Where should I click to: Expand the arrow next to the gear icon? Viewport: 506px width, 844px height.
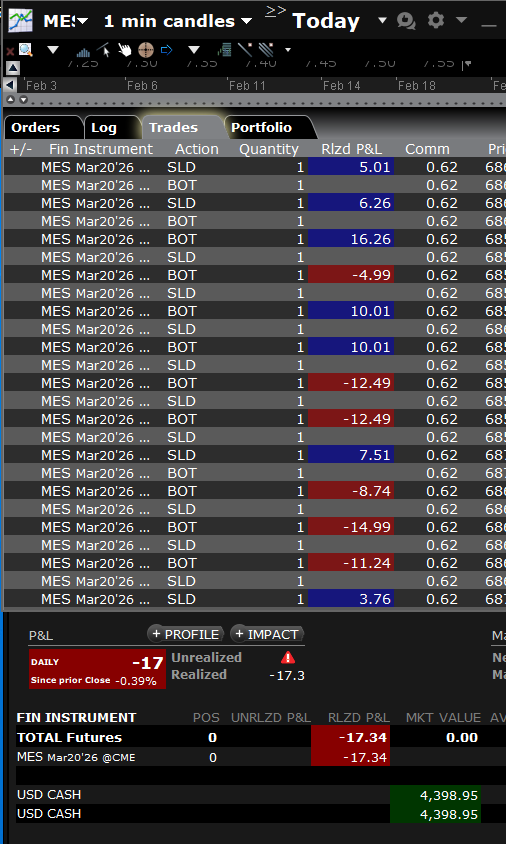coord(461,20)
